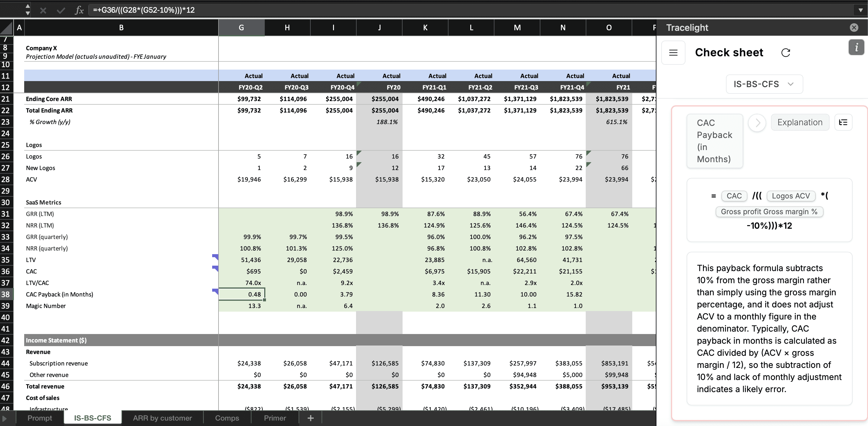Open the Tracelight hamburger menu
This screenshot has height=426, width=868.
click(x=673, y=53)
